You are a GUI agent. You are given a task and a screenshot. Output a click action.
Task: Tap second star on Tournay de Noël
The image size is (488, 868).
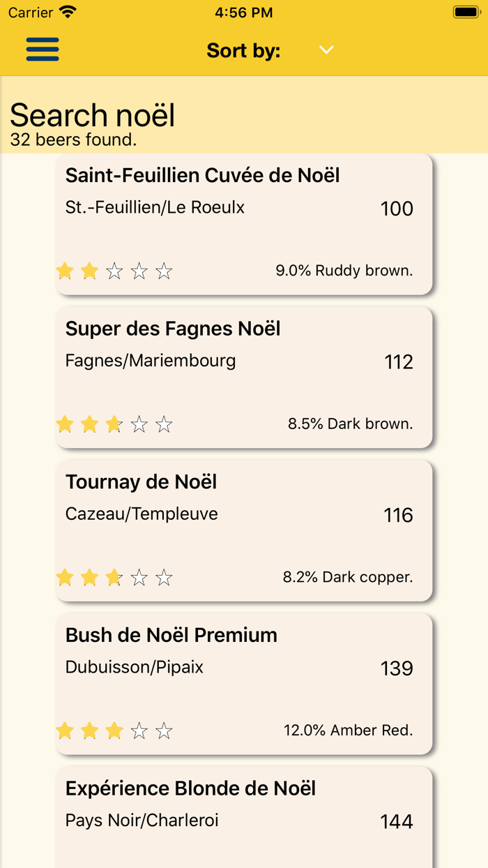(89, 578)
